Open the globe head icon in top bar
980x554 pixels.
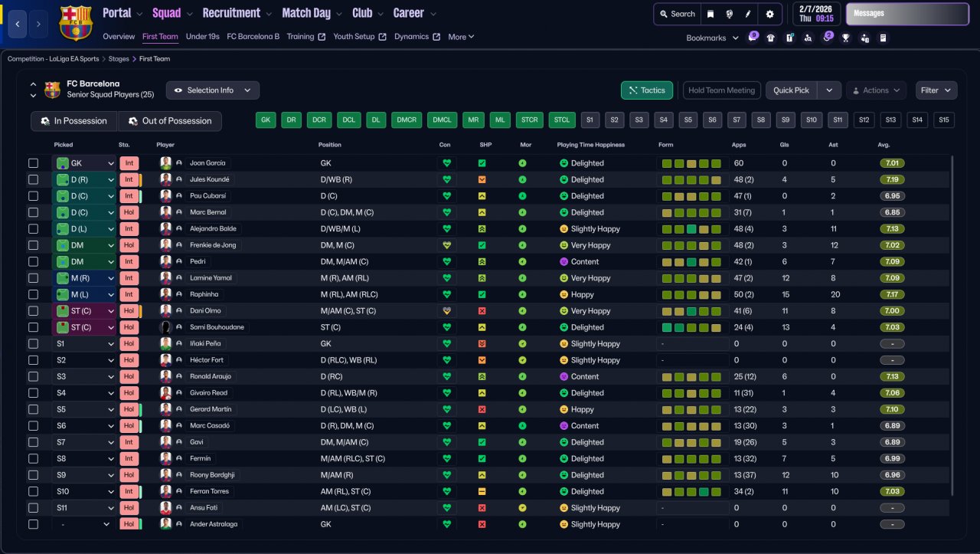click(730, 14)
